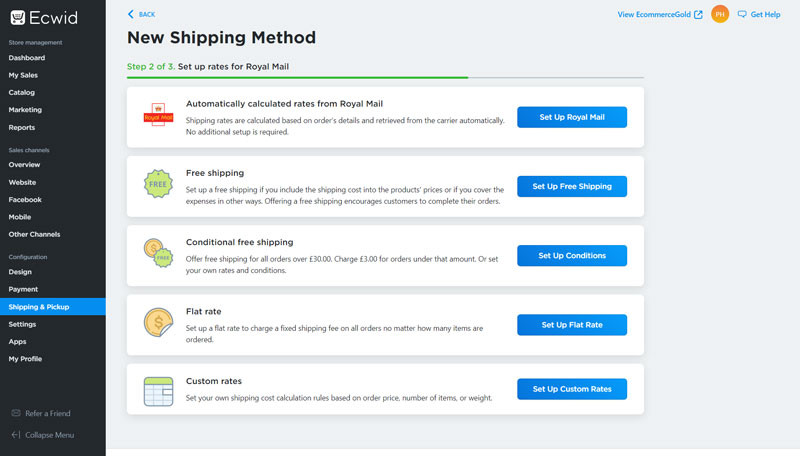Image resolution: width=800 pixels, height=456 pixels.
Task: Click the Royal Mail logo icon
Action: tap(158, 115)
